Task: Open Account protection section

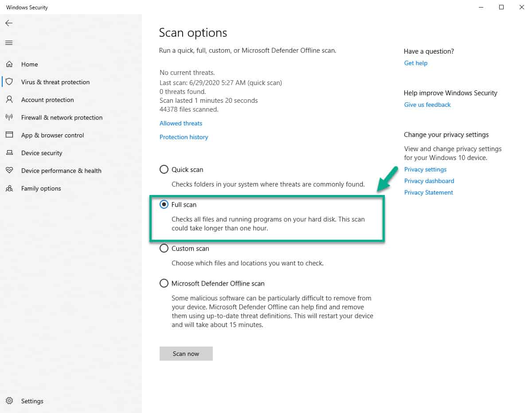Action: click(47, 100)
